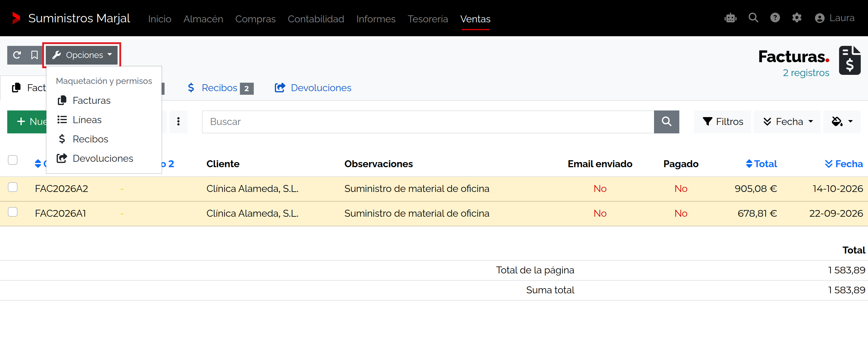The image size is (868, 338).
Task: Click the 22-09-2026 date cell
Action: (836, 213)
